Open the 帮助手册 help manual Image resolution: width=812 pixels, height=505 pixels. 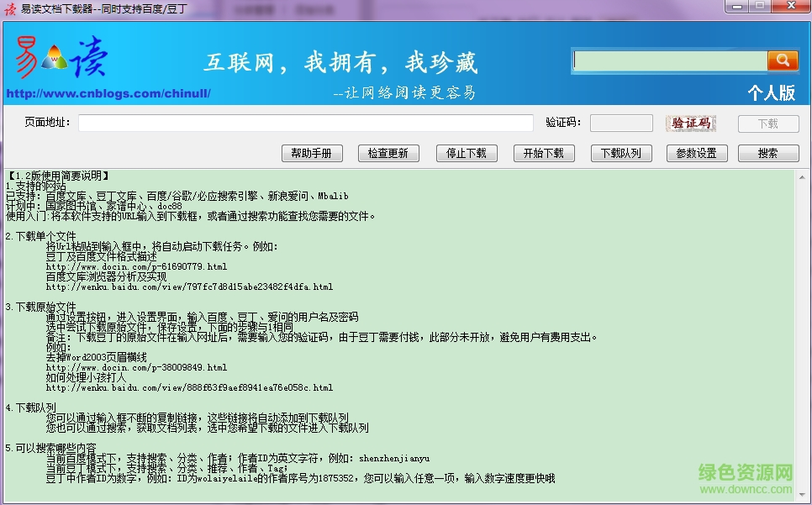click(x=311, y=153)
